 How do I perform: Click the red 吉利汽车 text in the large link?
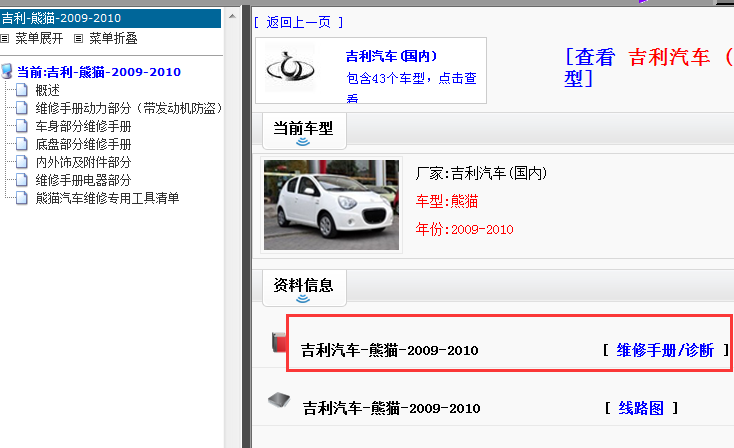click(x=669, y=57)
